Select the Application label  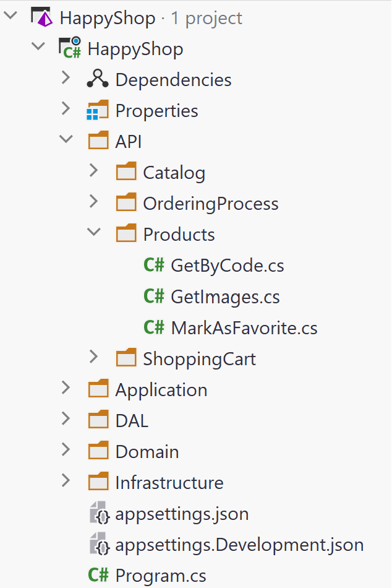pyautogui.click(x=161, y=391)
